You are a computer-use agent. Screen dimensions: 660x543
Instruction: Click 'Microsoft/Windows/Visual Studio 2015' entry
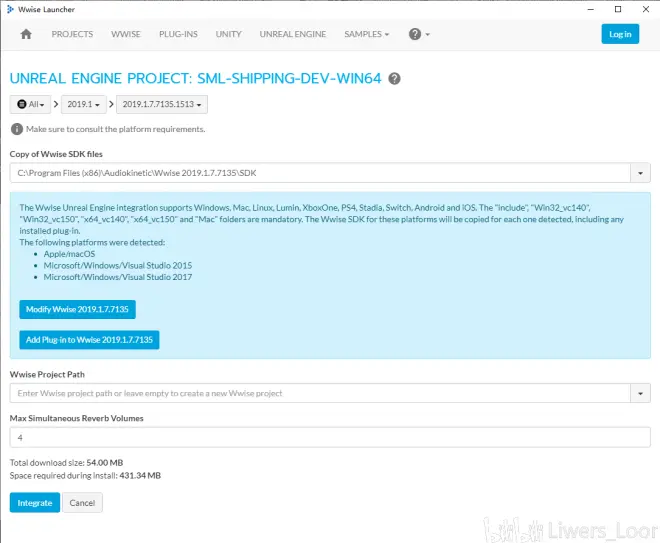click(118, 266)
